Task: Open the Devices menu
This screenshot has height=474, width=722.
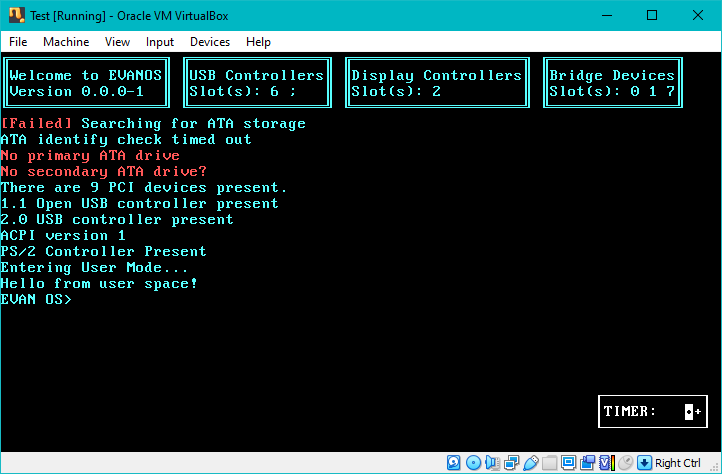Action: 210,42
